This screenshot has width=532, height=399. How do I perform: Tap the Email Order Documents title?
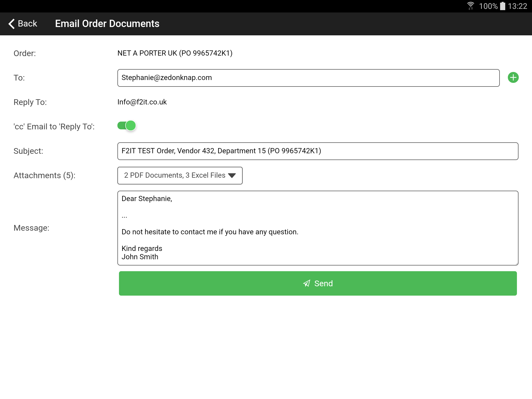coord(107,24)
